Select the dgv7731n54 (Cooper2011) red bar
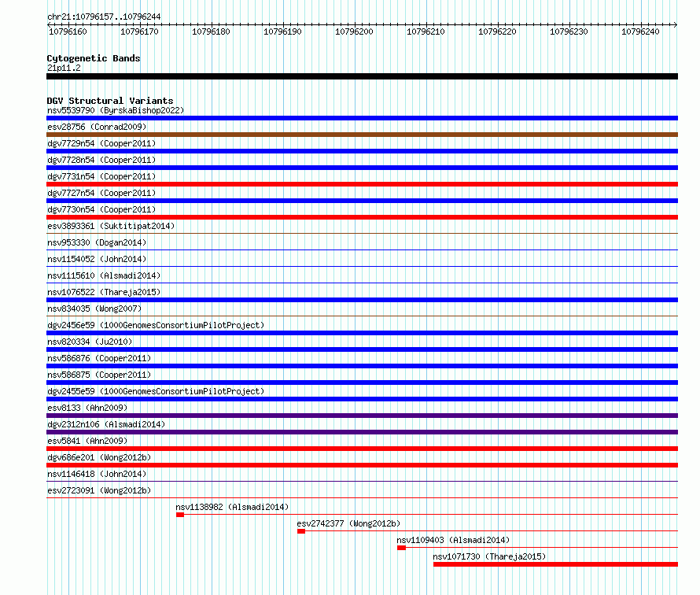The width and height of the screenshot is (700, 595). [x=362, y=184]
